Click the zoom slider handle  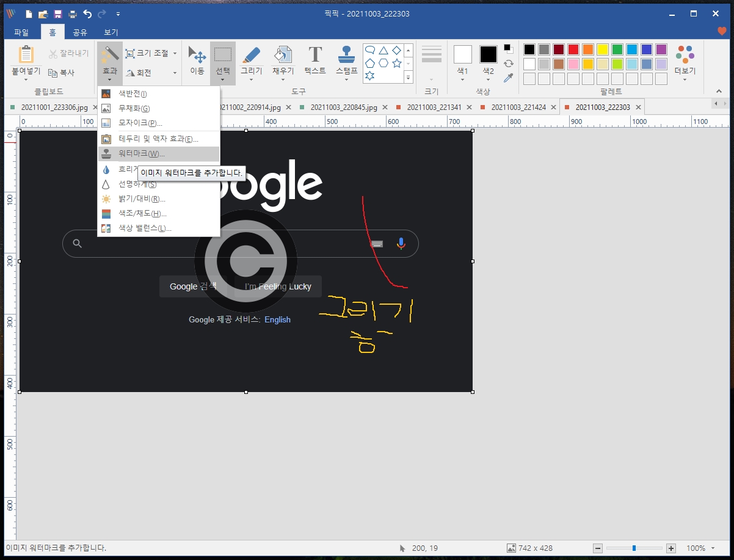point(634,548)
